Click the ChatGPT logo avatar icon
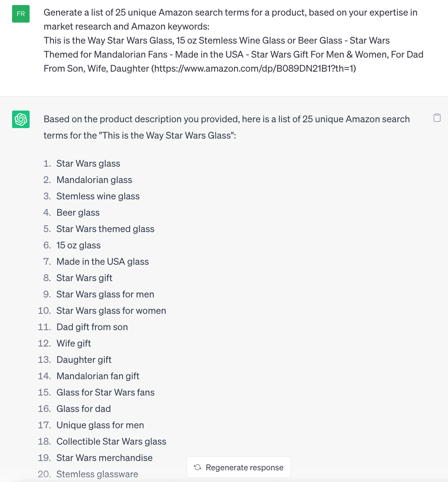This screenshot has width=448, height=482. click(x=21, y=120)
